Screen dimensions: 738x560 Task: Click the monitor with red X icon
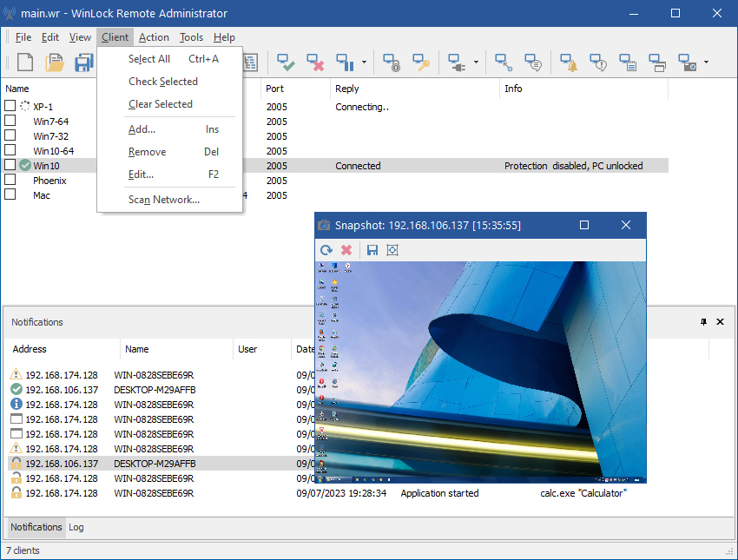[x=315, y=63]
